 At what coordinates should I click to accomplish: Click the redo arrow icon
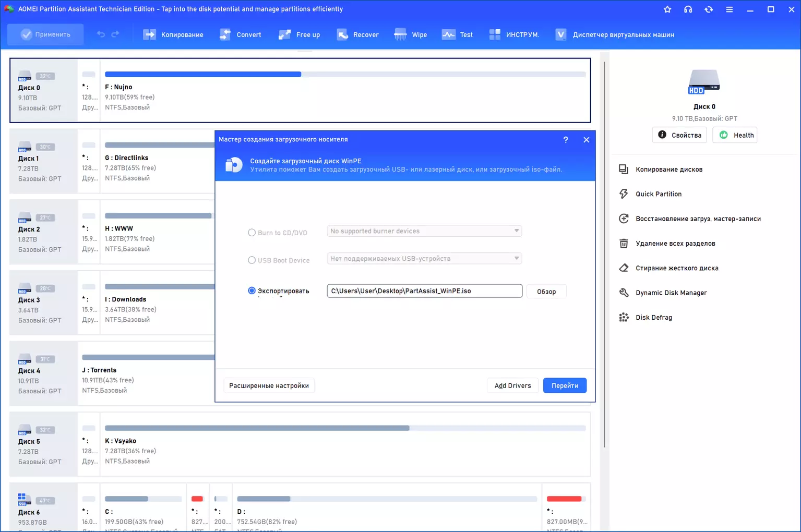coord(115,34)
